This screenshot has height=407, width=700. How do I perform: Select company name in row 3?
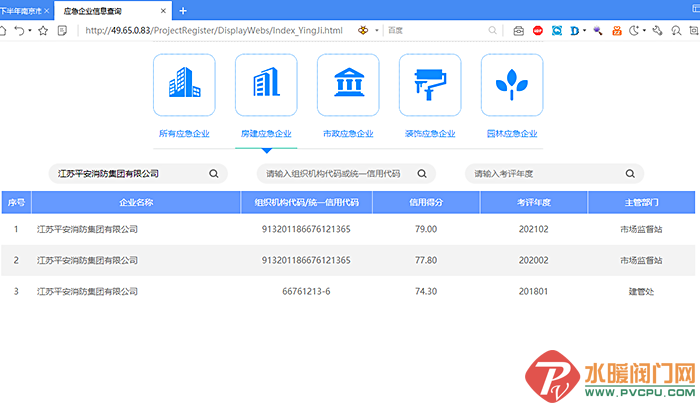pyautogui.click(x=87, y=291)
